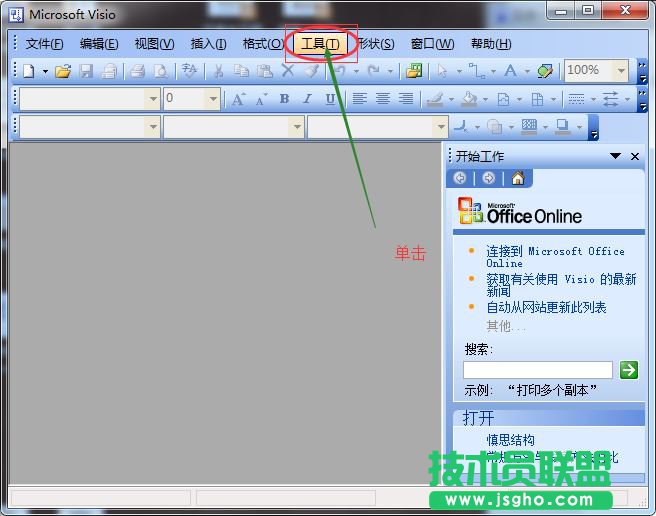
Task: Open the 编辑(E) menu
Action: pyautogui.click(x=99, y=44)
